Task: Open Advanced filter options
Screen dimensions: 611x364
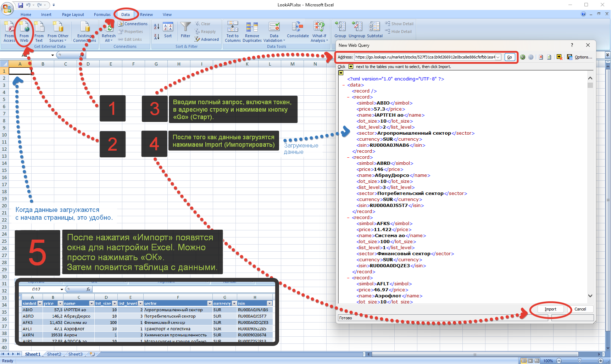Action: tap(206, 39)
